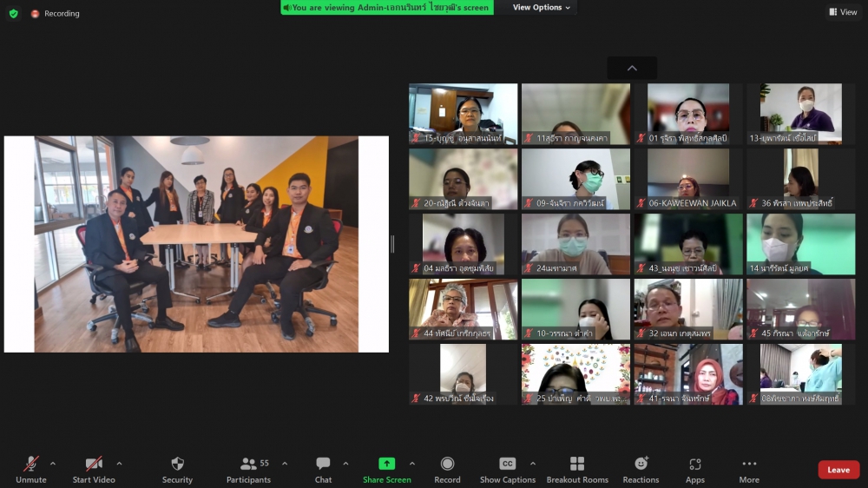Select the 06-KAWEEWAN JAIKLA video thumbnail
This screenshot has height=488, width=868.
coord(688,179)
